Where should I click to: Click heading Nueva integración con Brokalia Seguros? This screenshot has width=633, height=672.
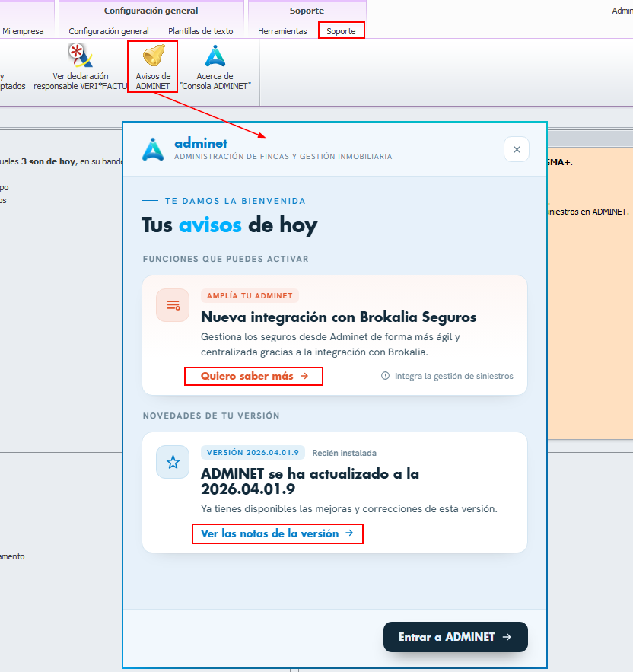coord(339,317)
